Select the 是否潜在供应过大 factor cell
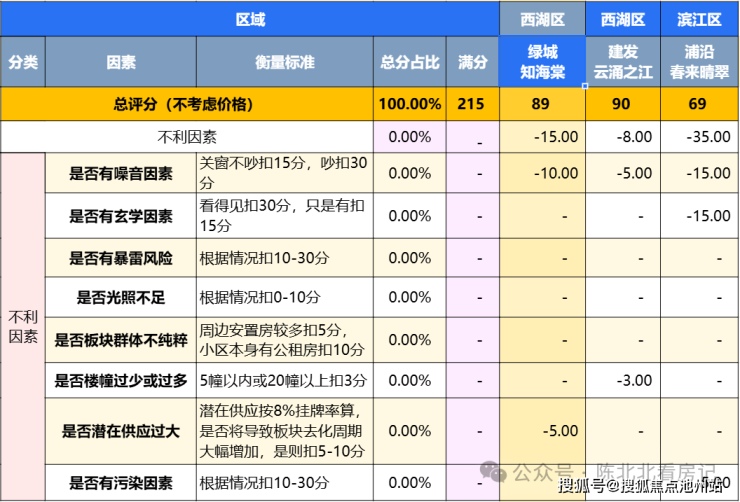 pos(121,431)
